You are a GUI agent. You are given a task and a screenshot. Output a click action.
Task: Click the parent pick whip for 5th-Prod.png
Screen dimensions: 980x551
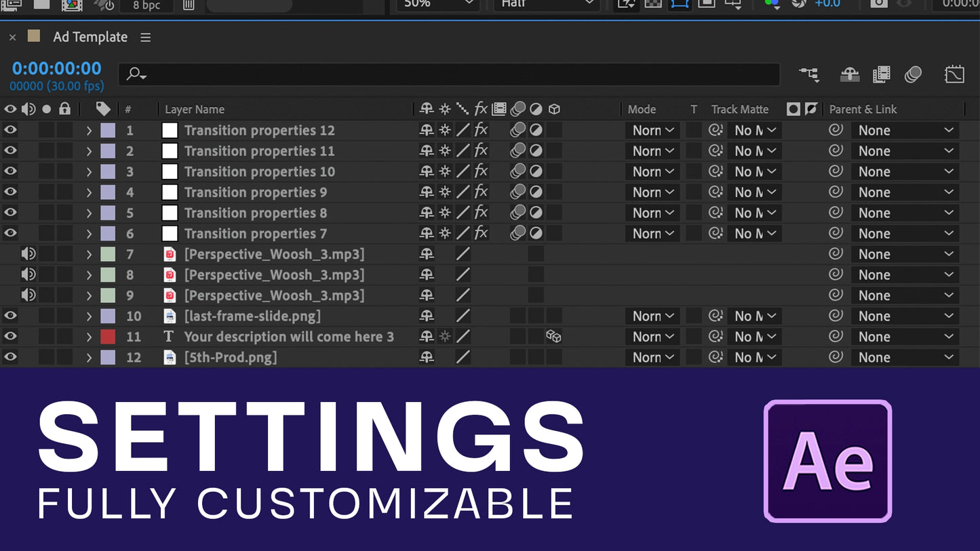coord(836,357)
